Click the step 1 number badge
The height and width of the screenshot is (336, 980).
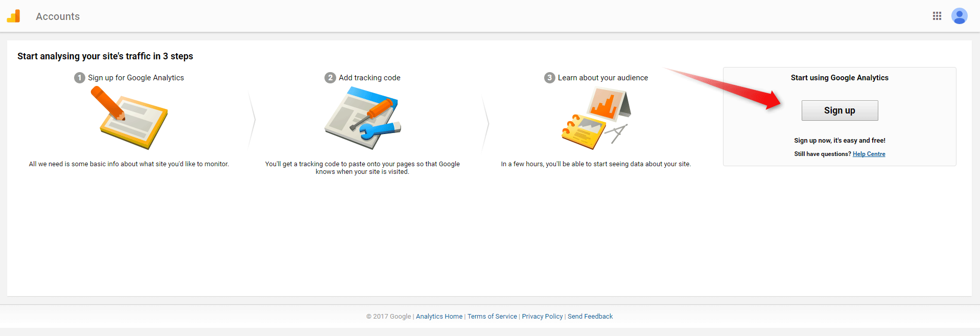click(80, 78)
